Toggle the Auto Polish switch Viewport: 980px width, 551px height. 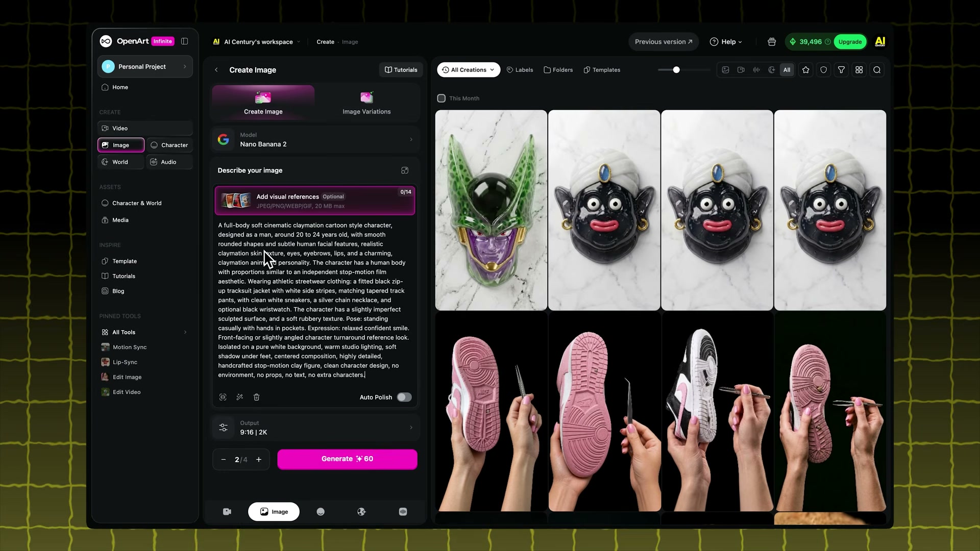pos(404,397)
